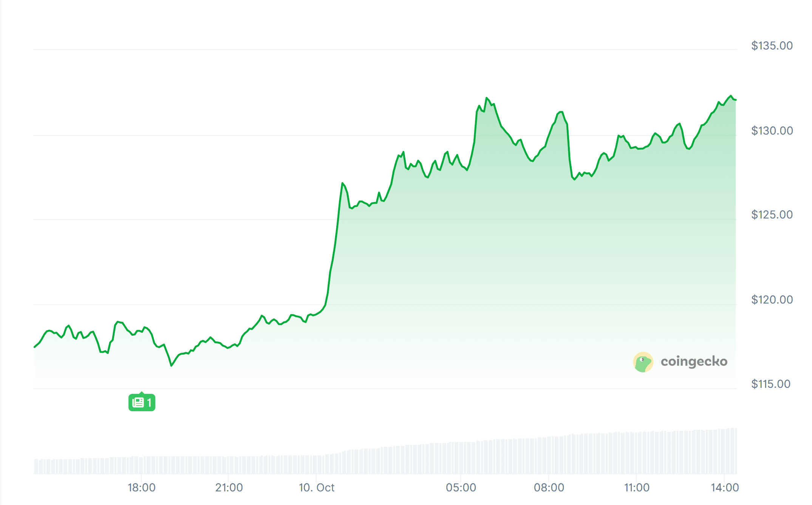Click the $125.00 price axis label

pyautogui.click(x=772, y=215)
